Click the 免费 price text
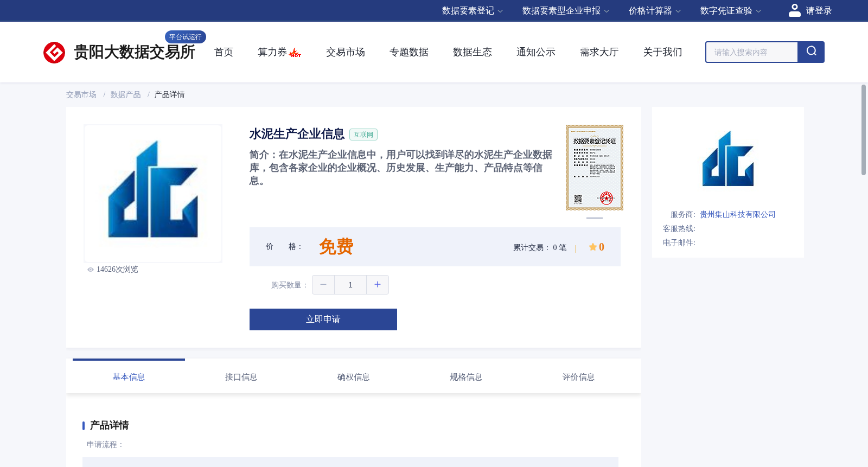The image size is (868, 467). 336,247
